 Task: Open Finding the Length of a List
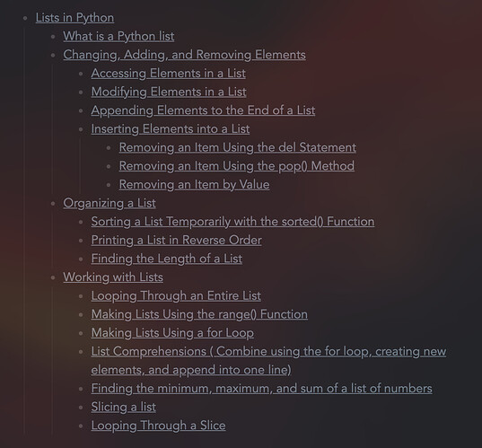tap(167, 259)
